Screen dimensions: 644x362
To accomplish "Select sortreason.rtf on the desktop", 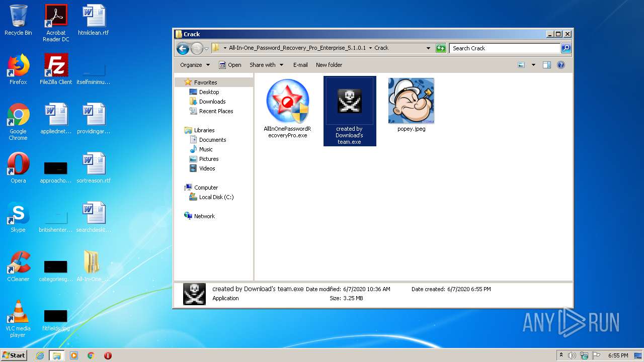I will (x=94, y=167).
